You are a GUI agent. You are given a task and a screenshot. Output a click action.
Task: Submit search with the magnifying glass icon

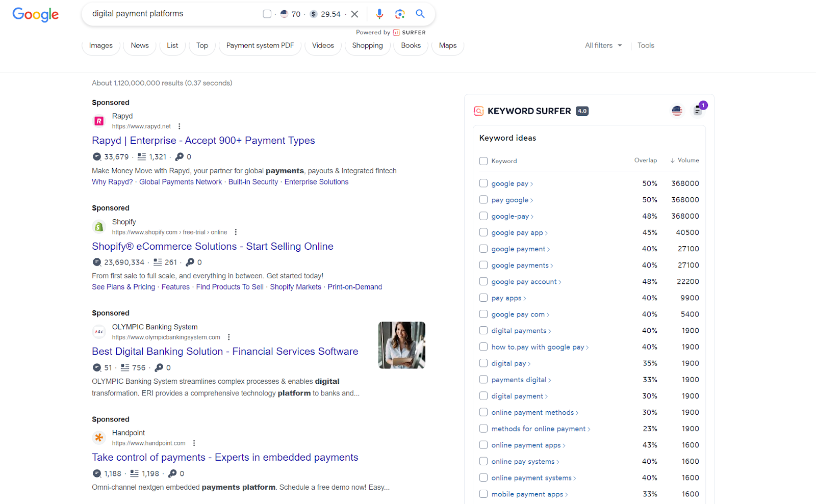pos(420,14)
